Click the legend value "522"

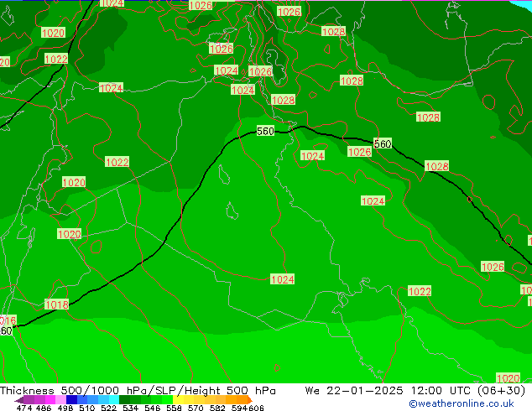[108, 408]
